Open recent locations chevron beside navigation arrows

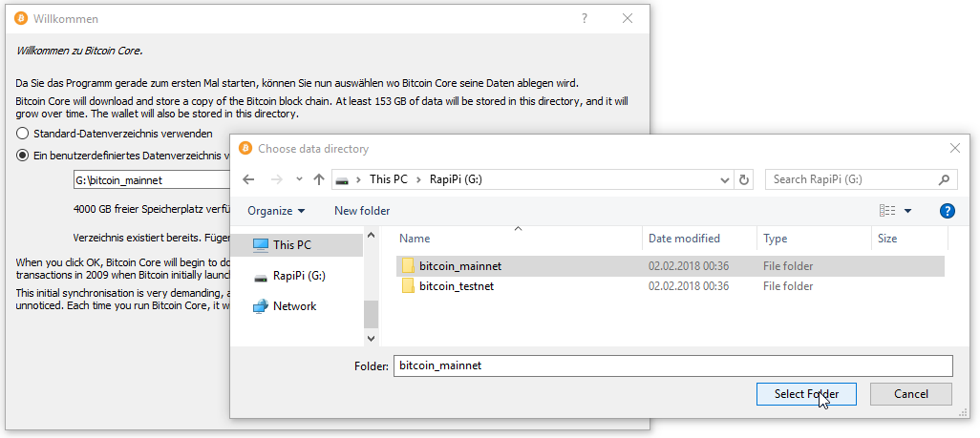(299, 180)
